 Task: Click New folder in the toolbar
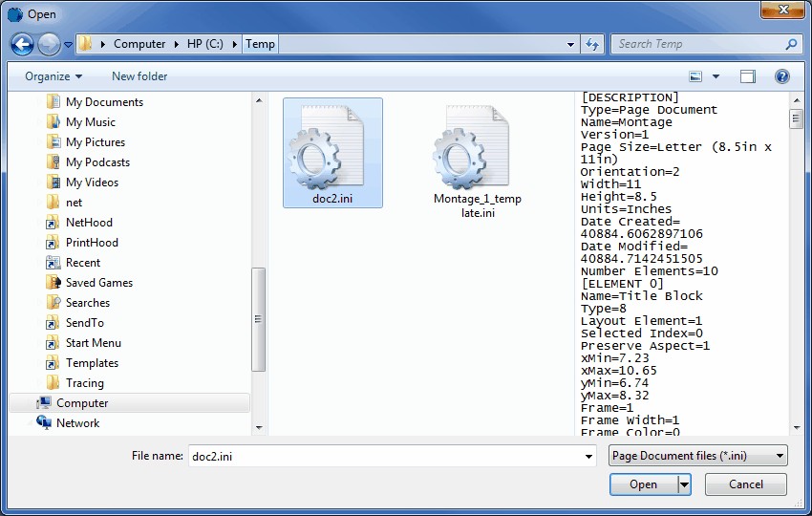pyautogui.click(x=139, y=76)
